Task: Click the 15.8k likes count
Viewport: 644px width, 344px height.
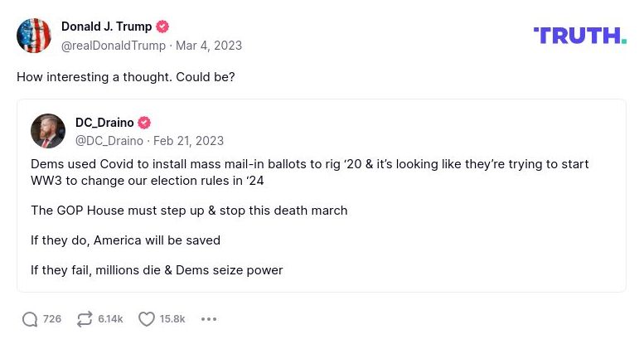Action: click(x=172, y=319)
